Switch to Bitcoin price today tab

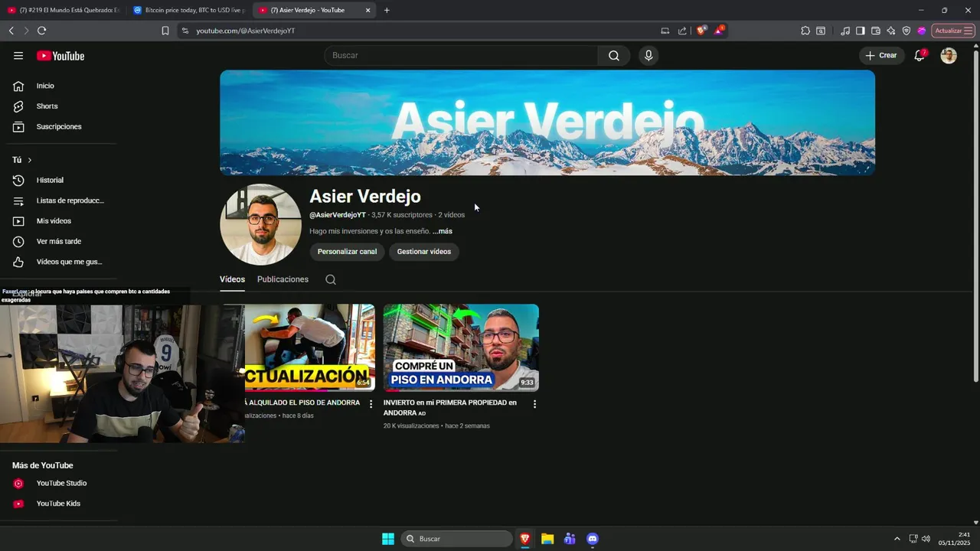[188, 10]
